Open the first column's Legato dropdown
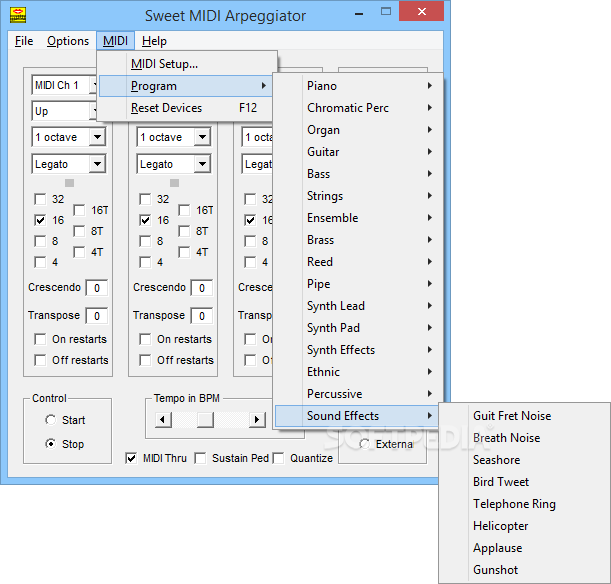 tap(97, 164)
